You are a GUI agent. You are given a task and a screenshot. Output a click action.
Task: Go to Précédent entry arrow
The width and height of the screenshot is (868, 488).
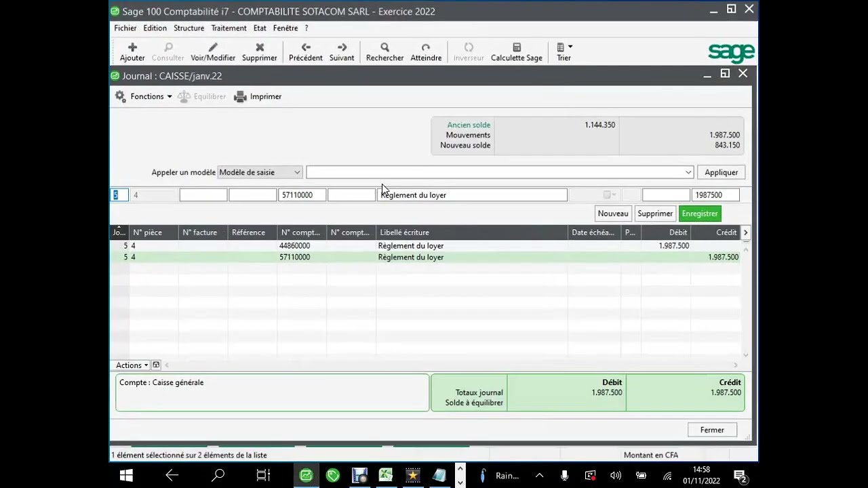(306, 47)
